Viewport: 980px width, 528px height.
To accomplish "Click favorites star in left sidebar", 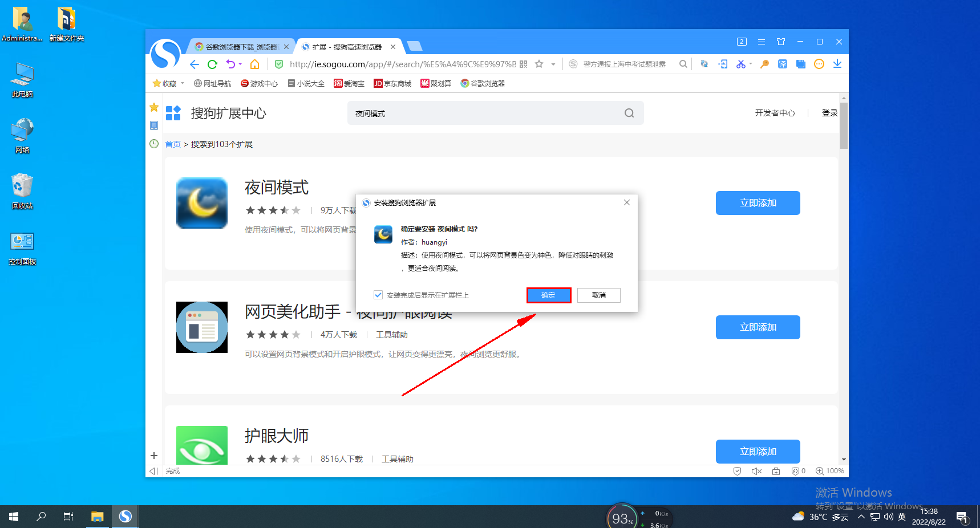I will [x=154, y=107].
